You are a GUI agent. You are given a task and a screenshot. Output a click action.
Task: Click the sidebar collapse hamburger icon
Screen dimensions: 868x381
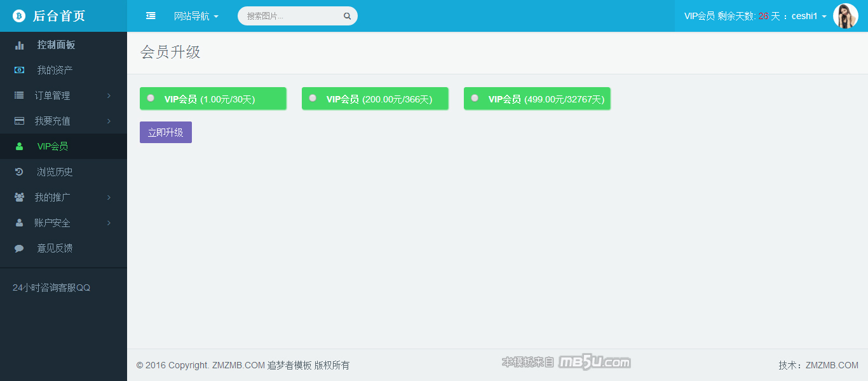click(x=151, y=16)
